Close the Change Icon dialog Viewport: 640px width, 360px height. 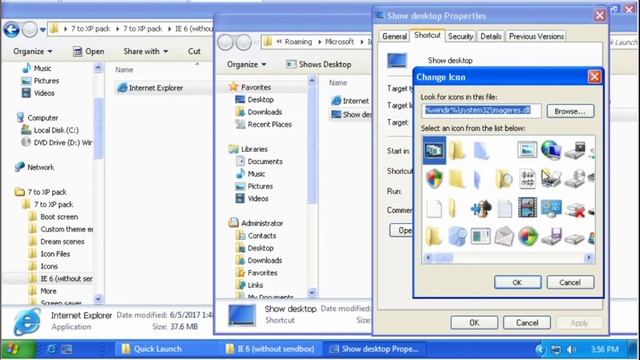coord(594,77)
